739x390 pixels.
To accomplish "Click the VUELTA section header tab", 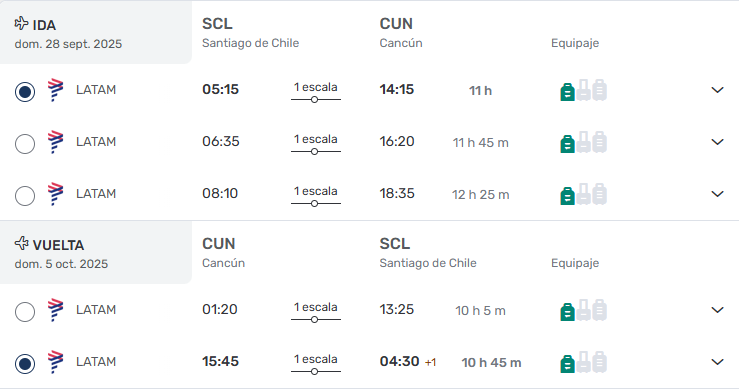I will tap(96, 252).
